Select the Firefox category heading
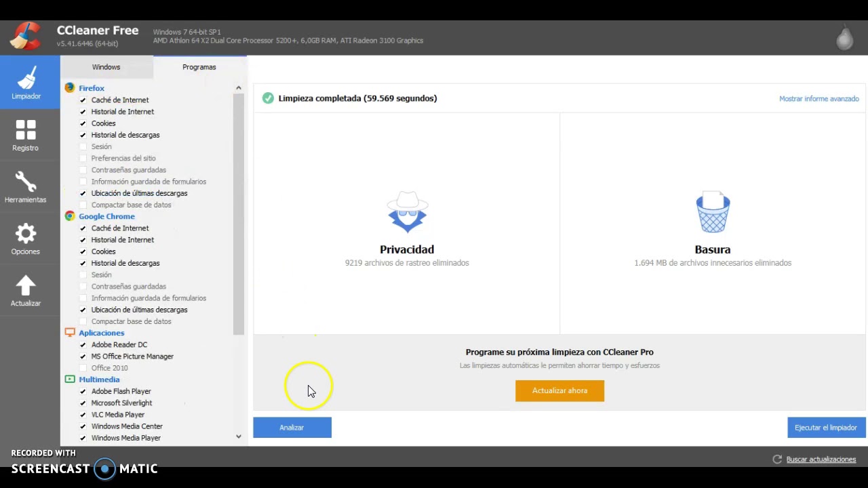Screen dimensions: 868x488 (x=92, y=88)
